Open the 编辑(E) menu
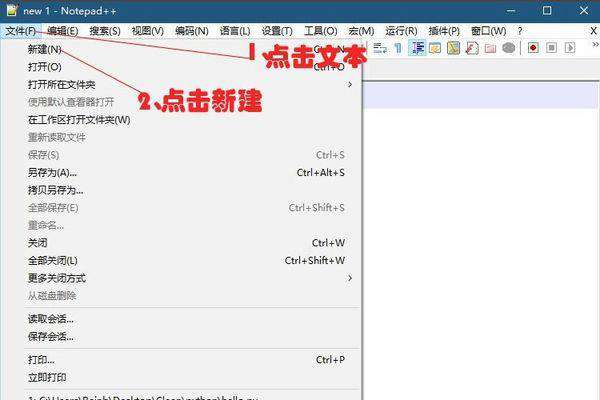This screenshot has width=600, height=400. pos(63,31)
